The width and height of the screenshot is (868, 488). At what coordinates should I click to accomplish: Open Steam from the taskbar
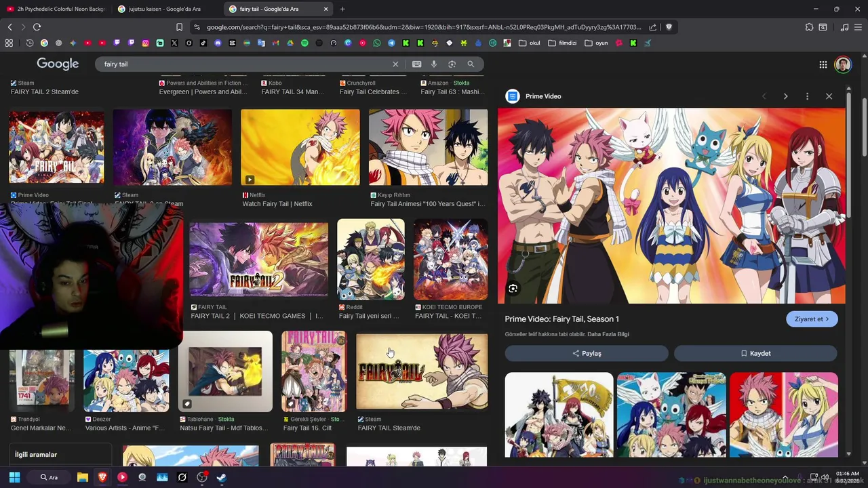pos(221,477)
